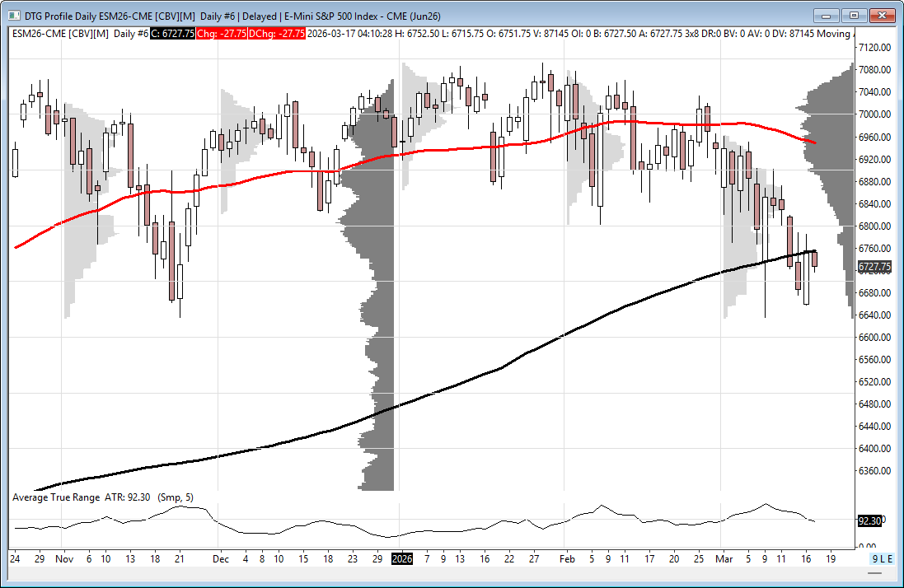Click the ESM26-CME [CBV][M] symbol label
Screen dimensions: 904x588
(59, 33)
